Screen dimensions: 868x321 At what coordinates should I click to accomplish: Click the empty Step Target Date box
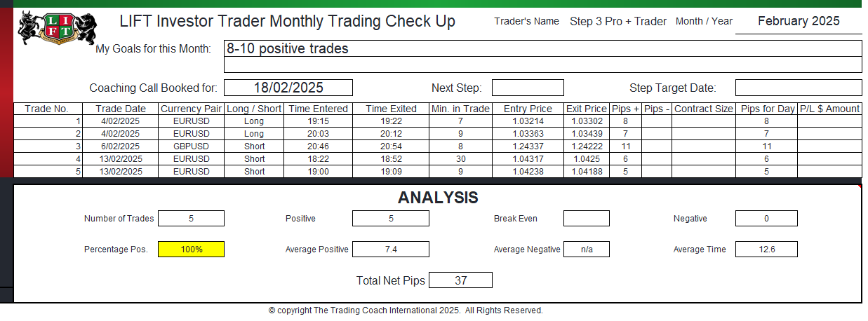click(x=799, y=88)
